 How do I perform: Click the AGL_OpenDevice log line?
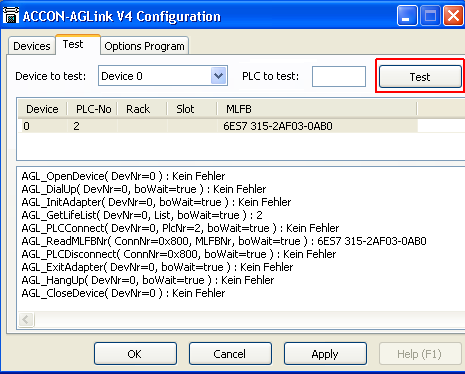pyautogui.click(x=123, y=176)
